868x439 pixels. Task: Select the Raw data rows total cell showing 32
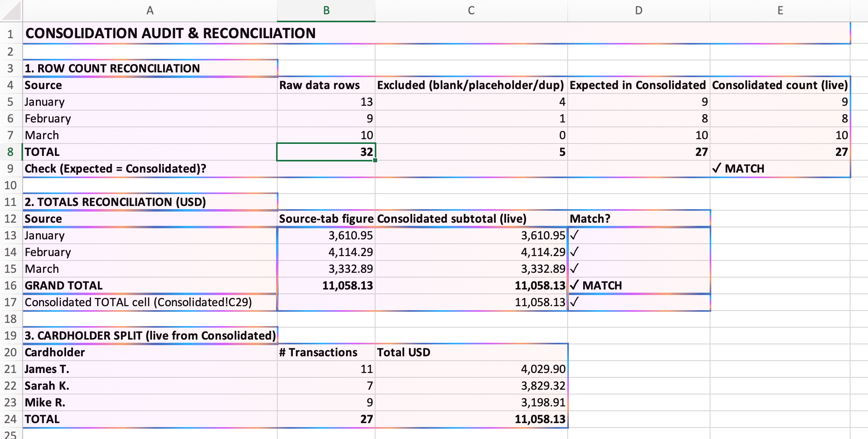[326, 152]
